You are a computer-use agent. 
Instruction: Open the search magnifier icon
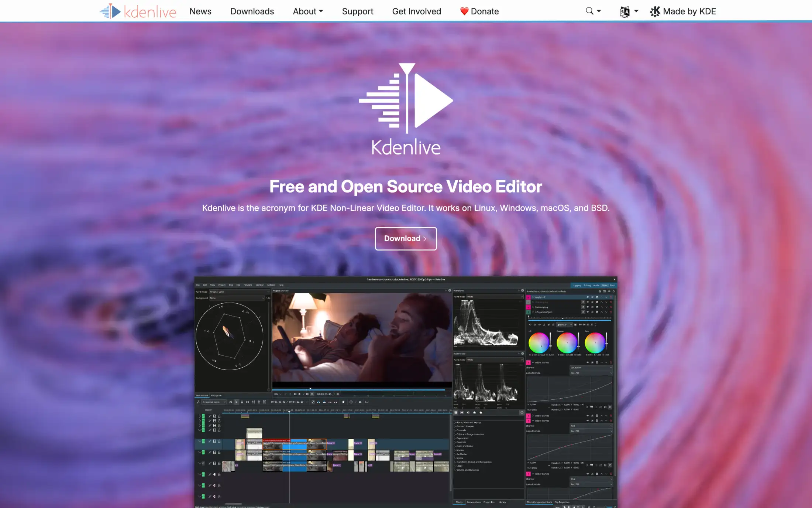(x=589, y=11)
